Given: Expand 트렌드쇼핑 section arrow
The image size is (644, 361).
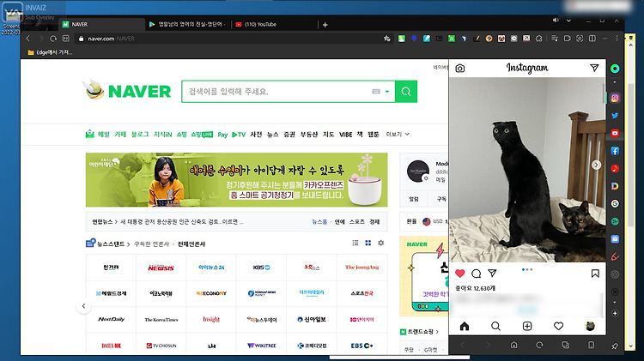Looking at the screenshot, I should (436, 332).
